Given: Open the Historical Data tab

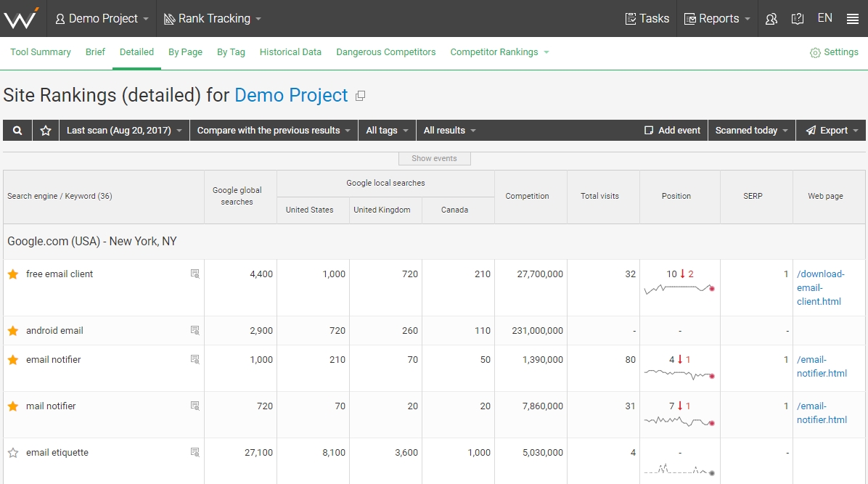Looking at the screenshot, I should [290, 52].
